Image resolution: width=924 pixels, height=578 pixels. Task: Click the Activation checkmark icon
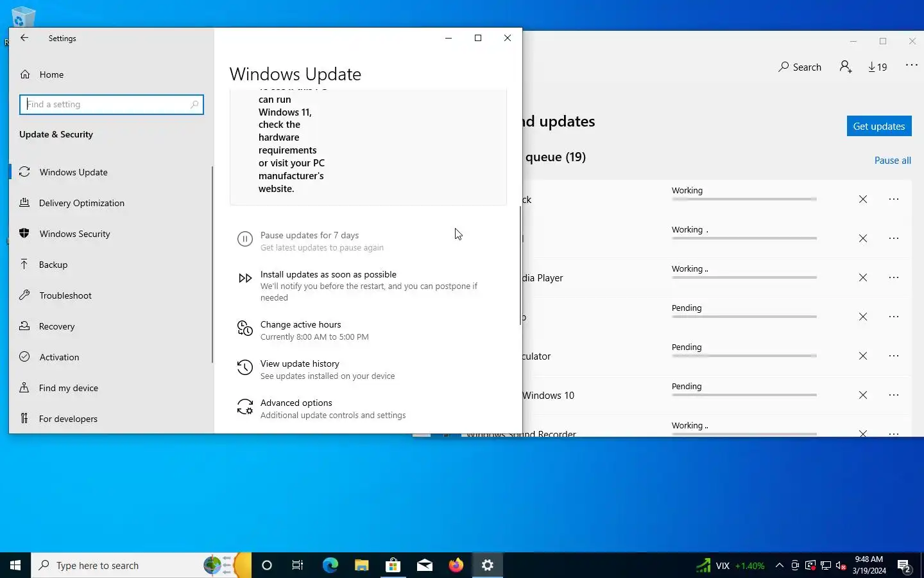(24, 357)
